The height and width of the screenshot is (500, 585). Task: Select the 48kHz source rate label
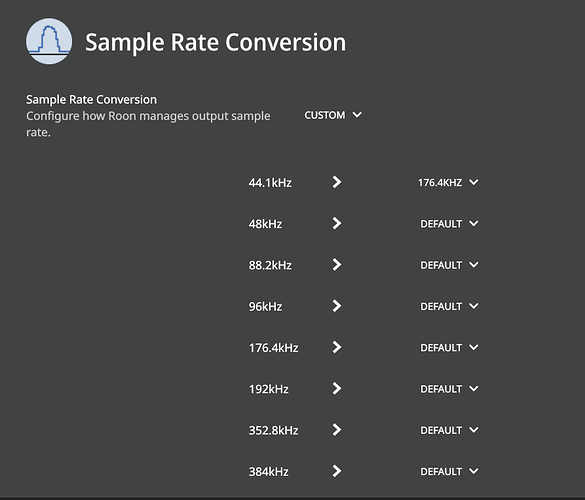click(x=265, y=224)
